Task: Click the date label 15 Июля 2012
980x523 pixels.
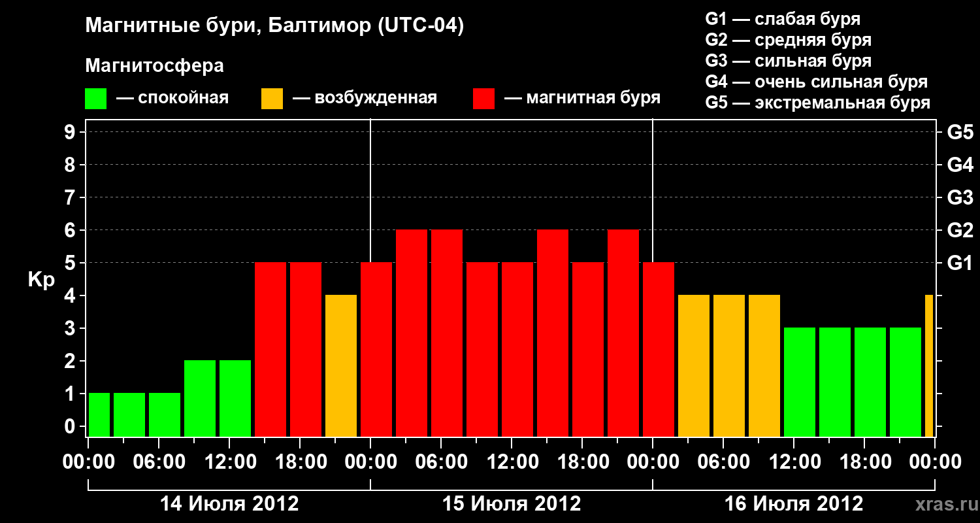Action: point(512,504)
